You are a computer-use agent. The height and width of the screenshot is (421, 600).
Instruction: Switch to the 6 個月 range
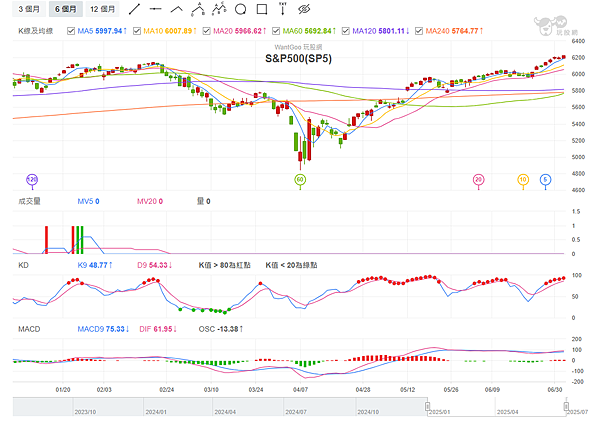pos(65,9)
